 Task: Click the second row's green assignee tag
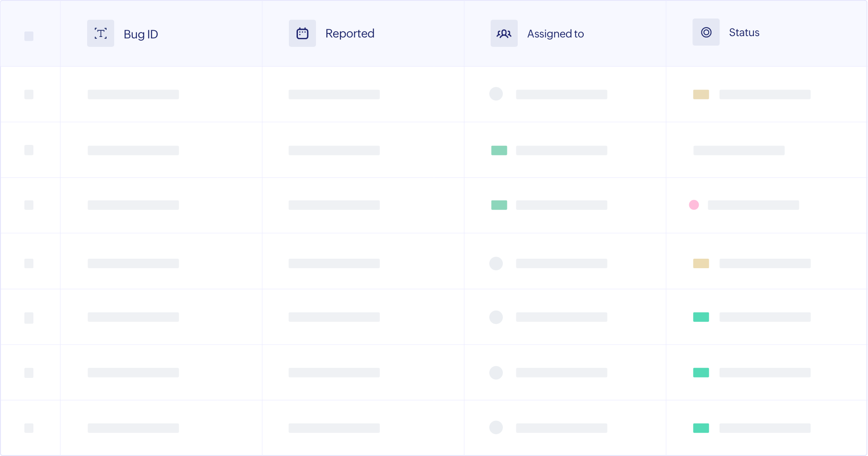[x=499, y=150]
